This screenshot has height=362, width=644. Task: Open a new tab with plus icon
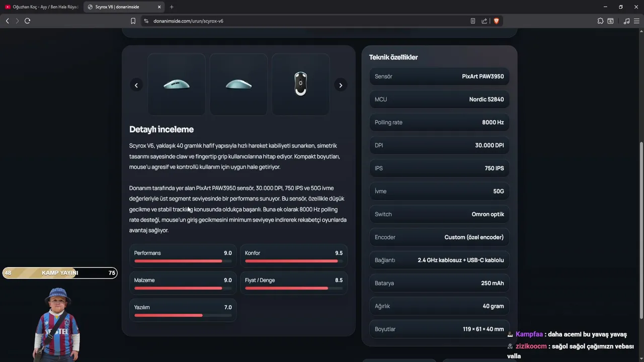click(172, 7)
